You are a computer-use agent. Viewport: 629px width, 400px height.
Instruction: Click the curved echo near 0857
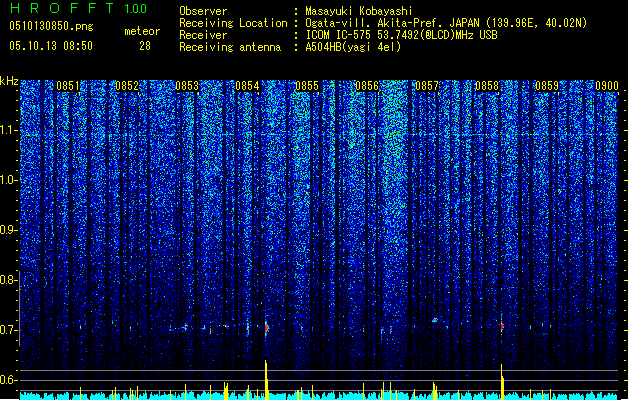[x=435, y=320]
